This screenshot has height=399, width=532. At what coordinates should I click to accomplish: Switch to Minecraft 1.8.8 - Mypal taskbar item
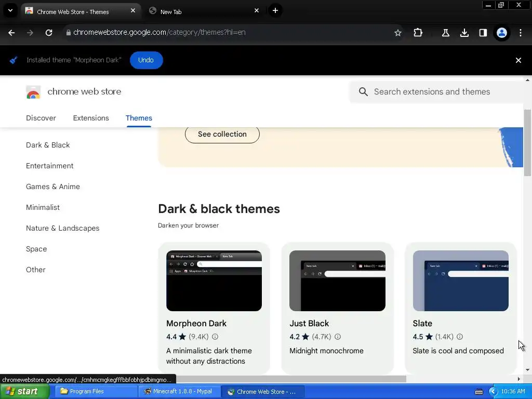pos(179,392)
